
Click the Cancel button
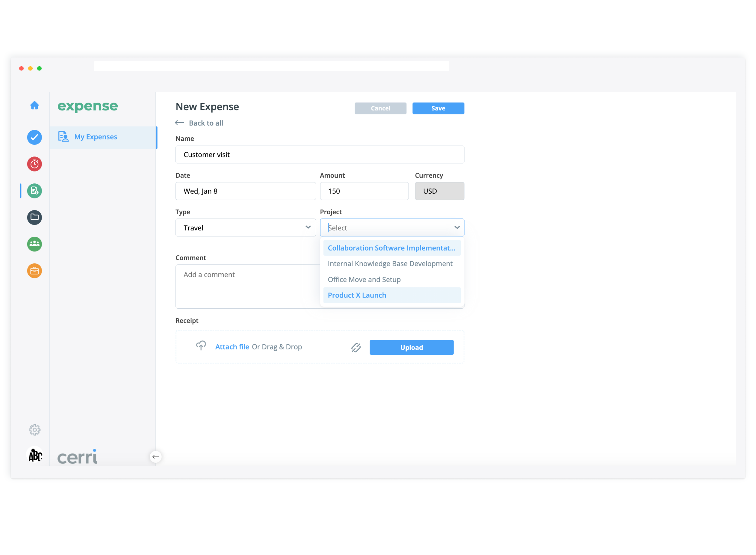point(380,109)
